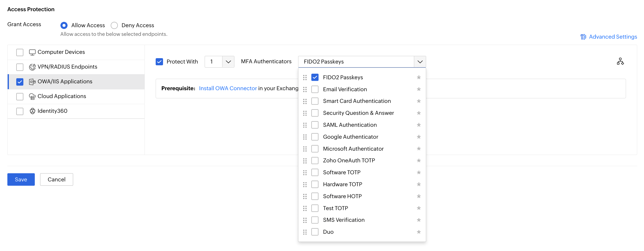Screen dimensions: 644x251
Task: Check the Computer Devices checkbox
Action: 20,52
